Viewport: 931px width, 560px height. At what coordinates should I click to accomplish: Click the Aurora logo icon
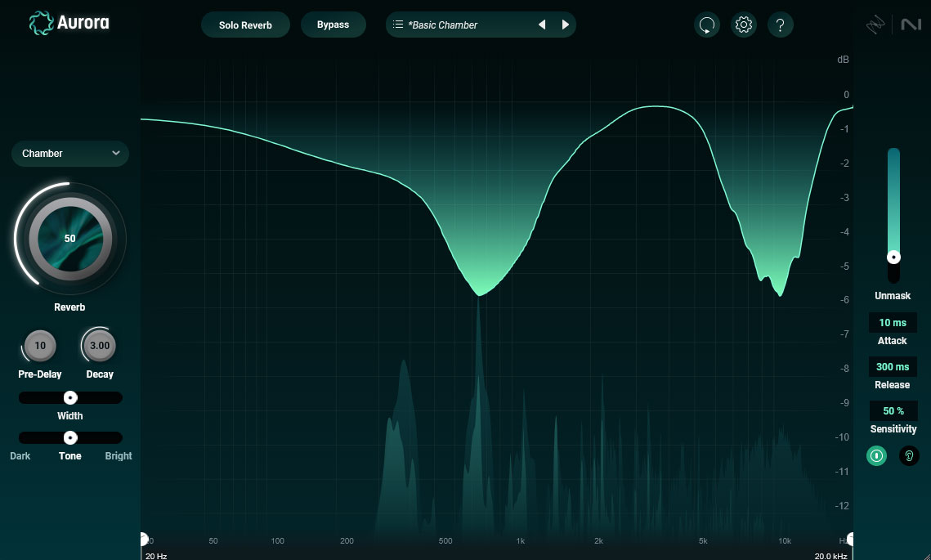(x=39, y=24)
